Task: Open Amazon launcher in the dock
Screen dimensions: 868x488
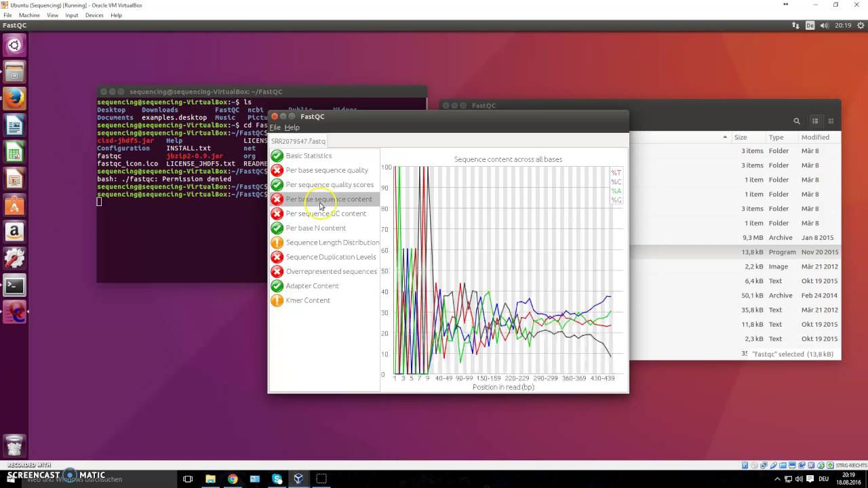Action: pyautogui.click(x=14, y=232)
